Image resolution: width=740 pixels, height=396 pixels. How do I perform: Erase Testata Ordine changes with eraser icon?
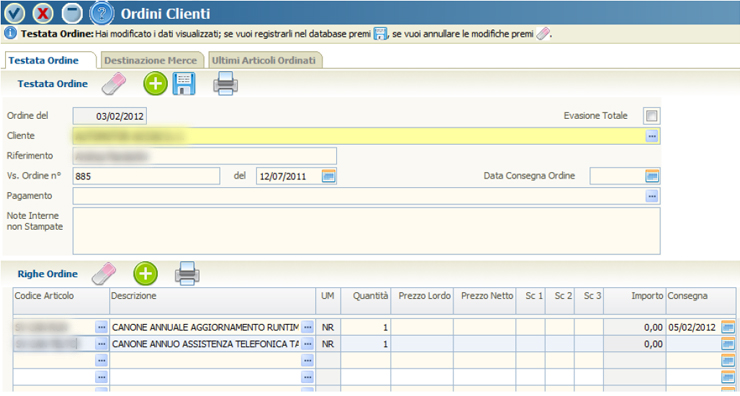coord(114,84)
